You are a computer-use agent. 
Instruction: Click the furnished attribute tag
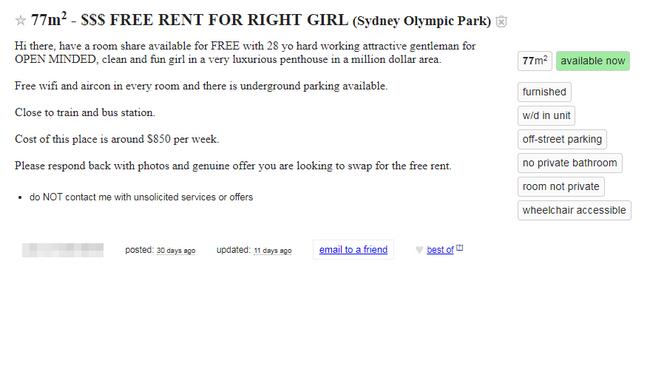pos(544,92)
